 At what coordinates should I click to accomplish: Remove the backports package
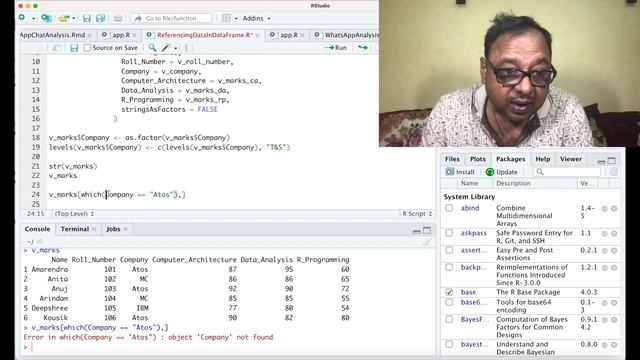point(614,268)
